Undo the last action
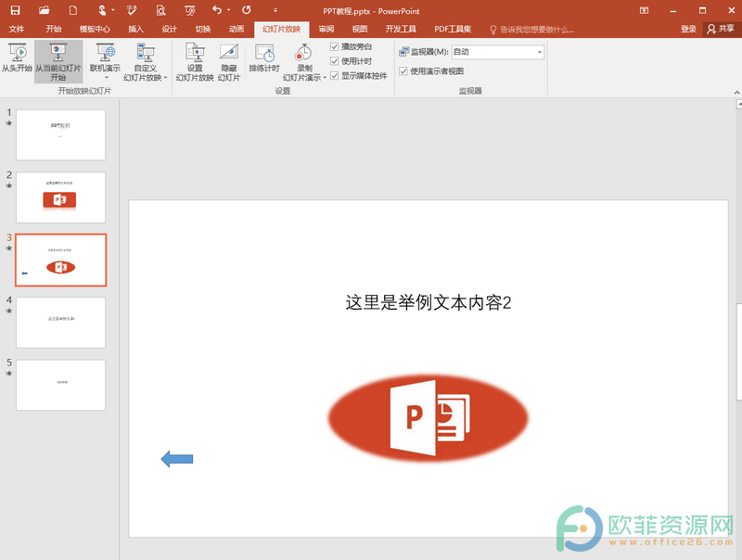 pyautogui.click(x=217, y=10)
